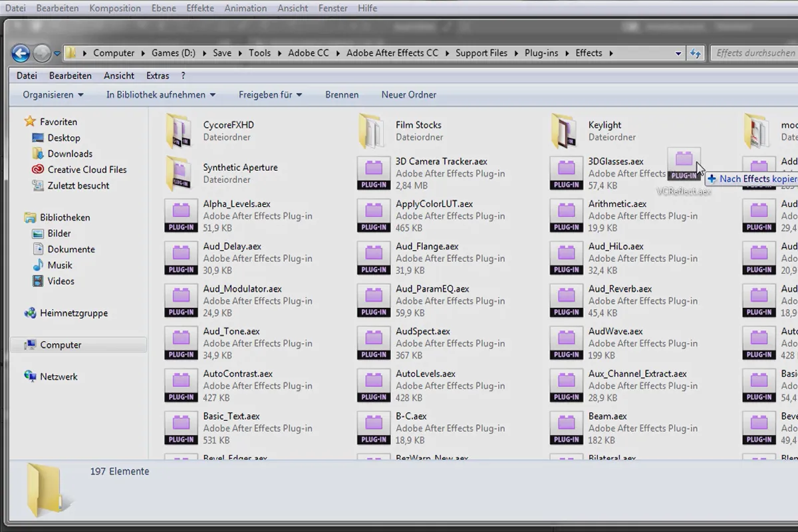Select the Aud_HiLo.aex plug-in icon
Screen dimensions: 798x532
pos(567,259)
